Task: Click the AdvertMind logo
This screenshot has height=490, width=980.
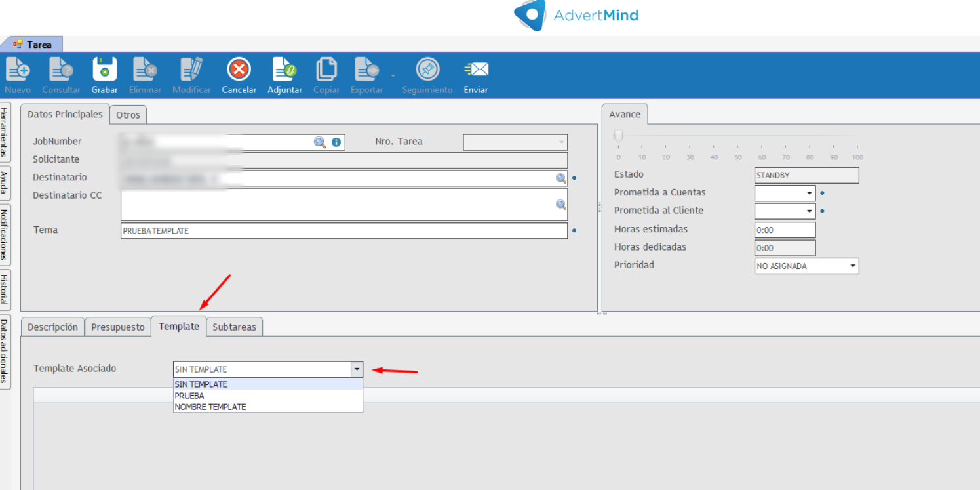Action: coord(576,15)
